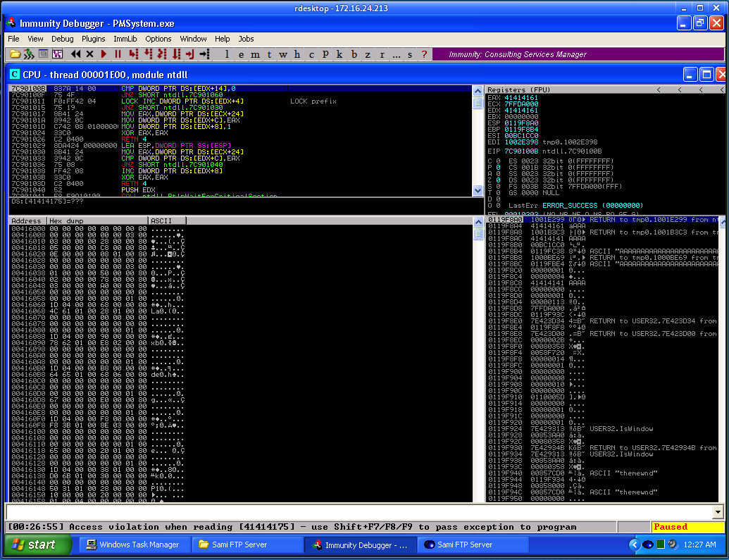This screenshot has width=729, height=560.
Task: Show breakpoints with b icon
Action: (x=354, y=54)
